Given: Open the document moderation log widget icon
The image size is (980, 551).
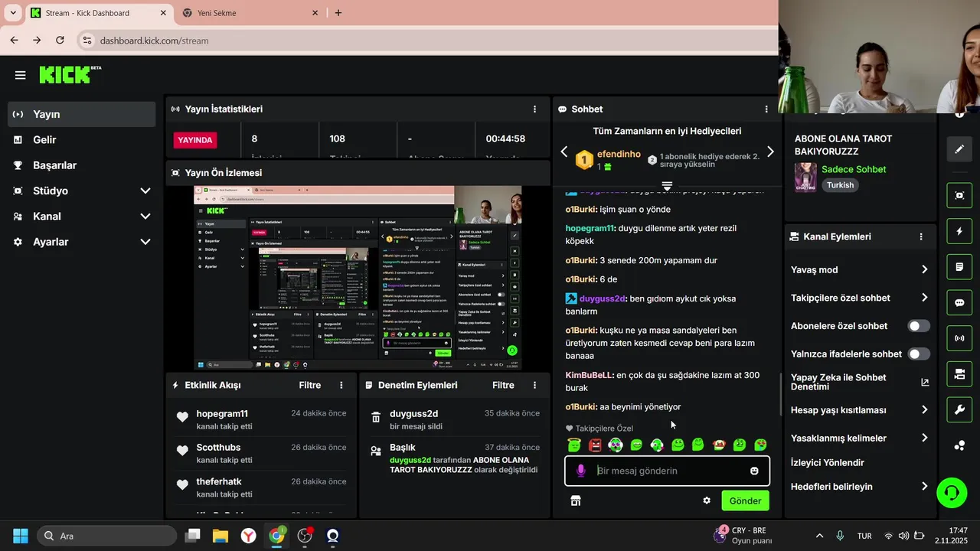Looking at the screenshot, I should pyautogui.click(x=959, y=267).
